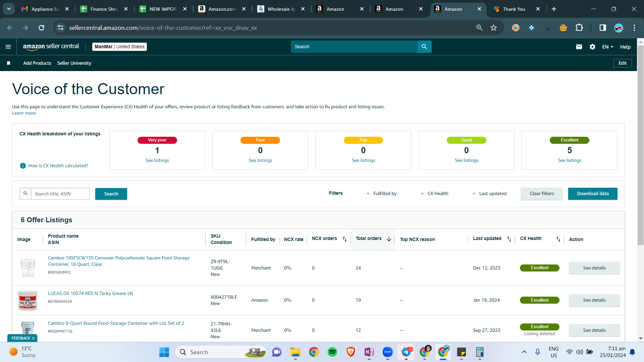Viewport: 644px width, 362px height.
Task: See listings under Excellent
Action: 570,160
